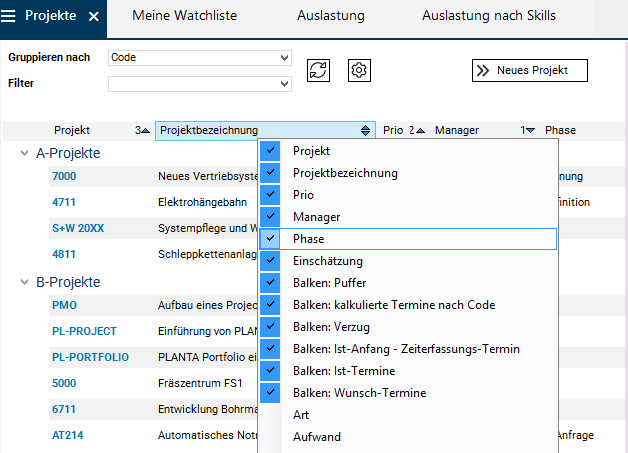Select the Einführung von PLAN cell
Viewport: 628px width, 453px height.
point(207,331)
